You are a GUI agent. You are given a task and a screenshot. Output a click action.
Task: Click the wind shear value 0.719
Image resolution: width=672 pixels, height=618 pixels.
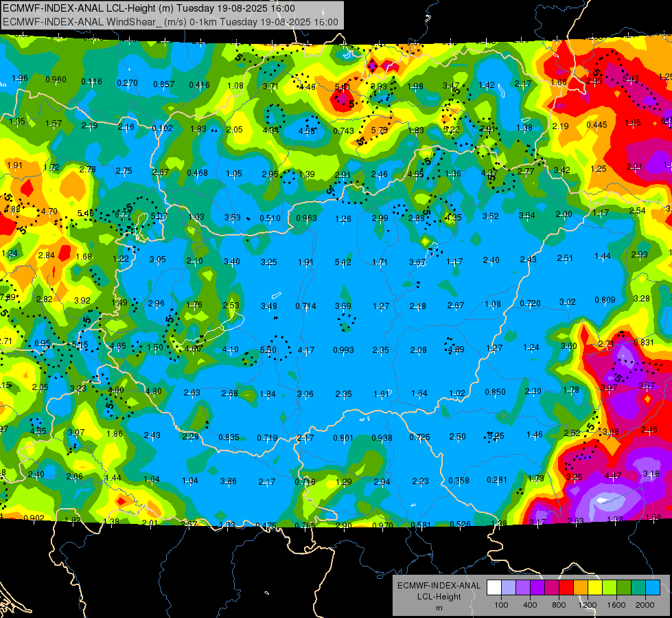pyautogui.click(x=268, y=438)
